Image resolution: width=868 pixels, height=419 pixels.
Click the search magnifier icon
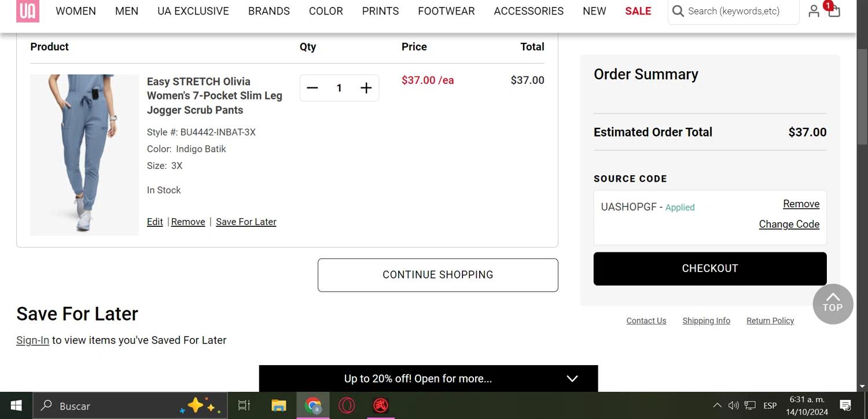tap(678, 11)
